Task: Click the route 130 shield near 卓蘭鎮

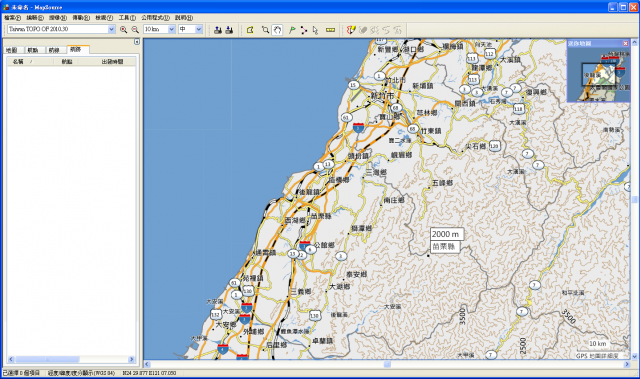Action: click(x=314, y=315)
